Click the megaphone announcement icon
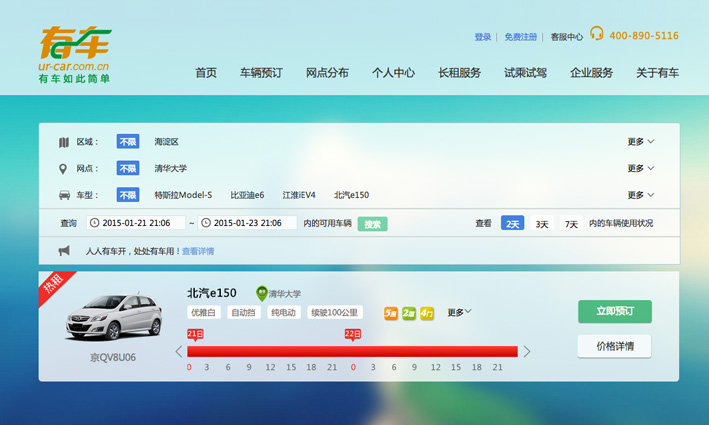Image resolution: width=709 pixels, height=425 pixels. [64, 250]
